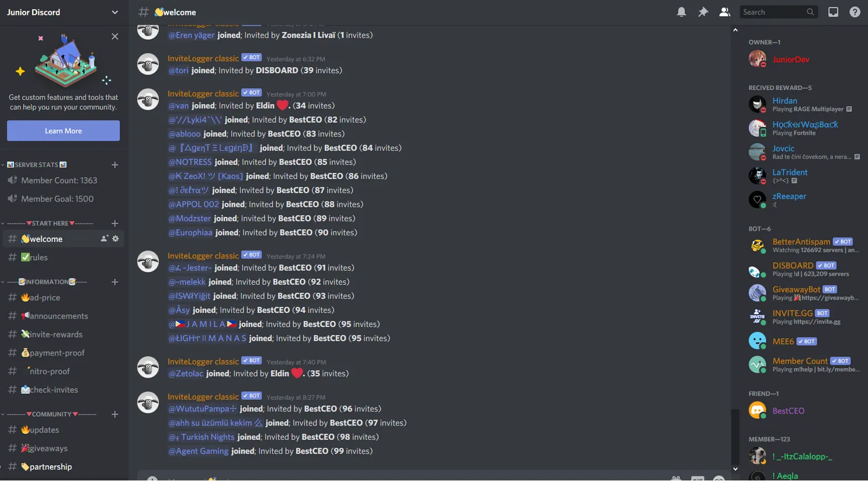This screenshot has height=481, width=868.
Task: Open the help question mark icon
Action: [x=855, y=12]
